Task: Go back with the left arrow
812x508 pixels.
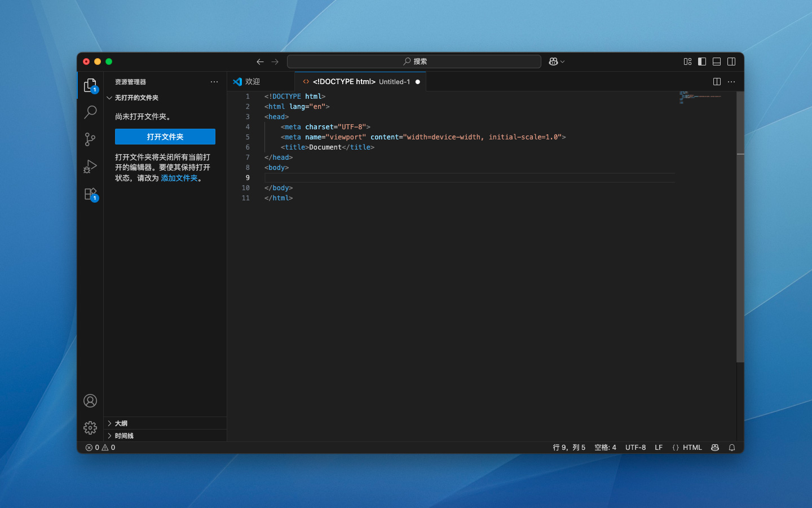Action: [260, 62]
